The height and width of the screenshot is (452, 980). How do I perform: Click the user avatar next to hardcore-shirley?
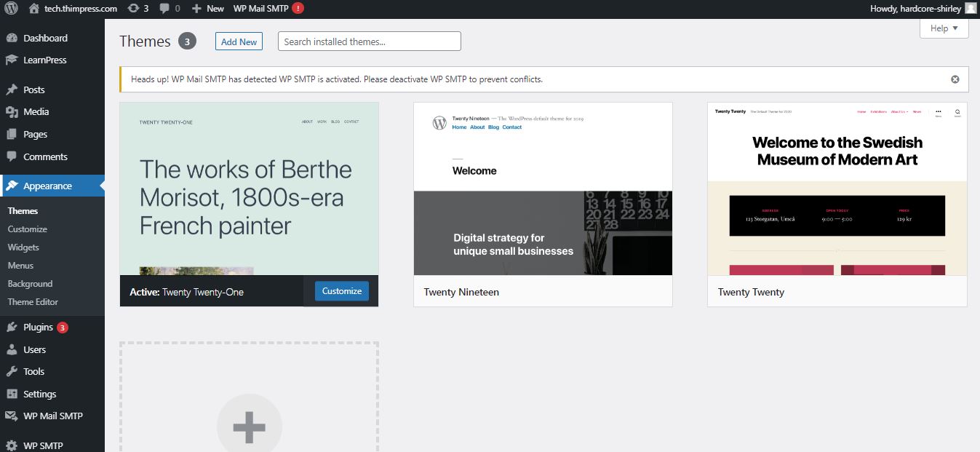971,9
